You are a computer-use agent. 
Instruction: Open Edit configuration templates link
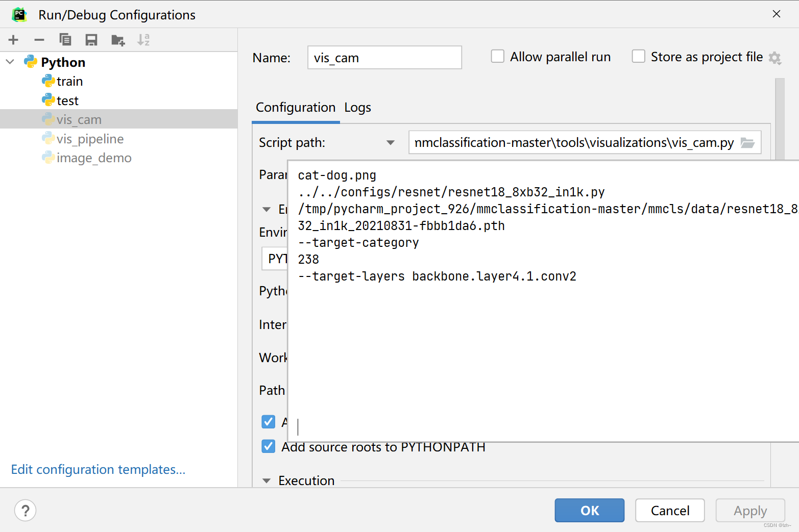(x=98, y=469)
